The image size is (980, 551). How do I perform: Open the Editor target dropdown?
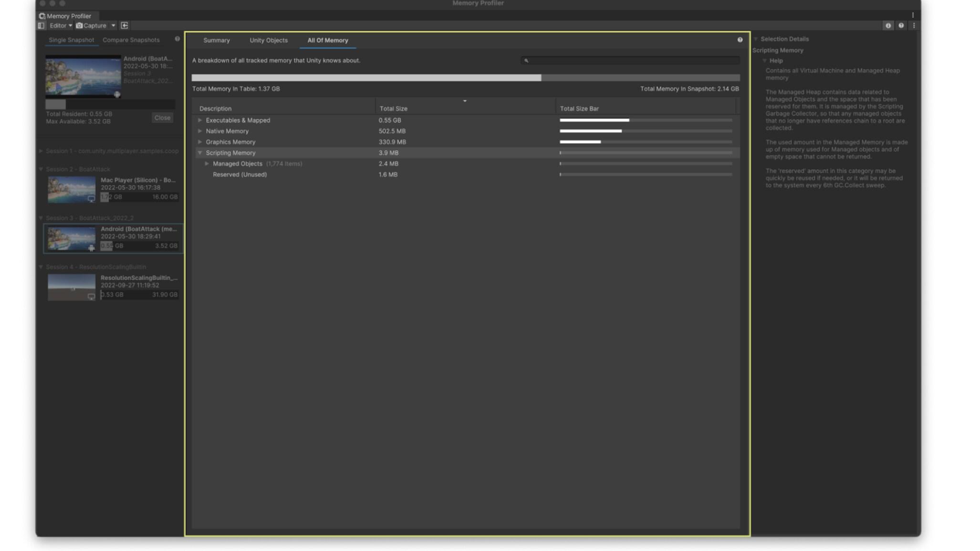point(61,25)
